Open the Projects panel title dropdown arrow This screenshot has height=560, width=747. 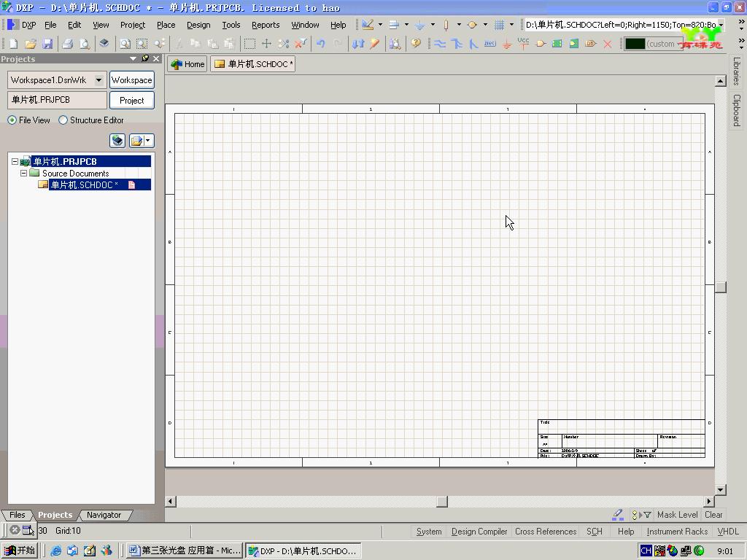pyautogui.click(x=133, y=58)
